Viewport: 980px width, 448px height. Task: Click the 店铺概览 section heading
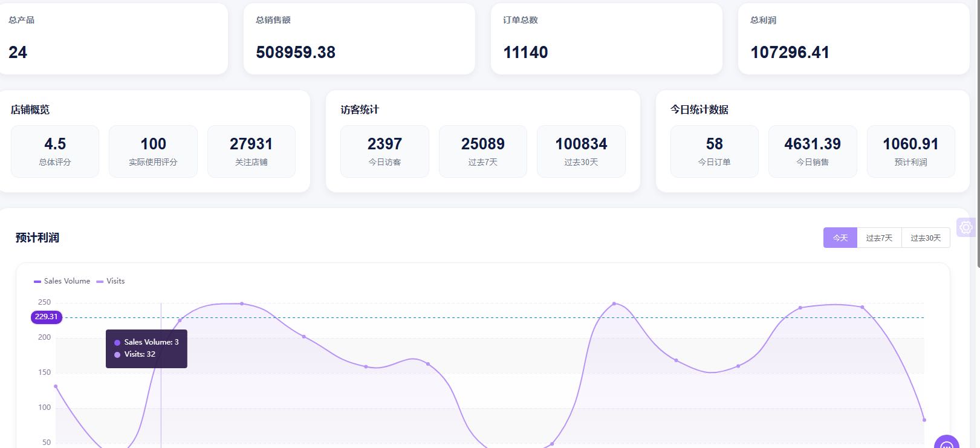coord(30,109)
